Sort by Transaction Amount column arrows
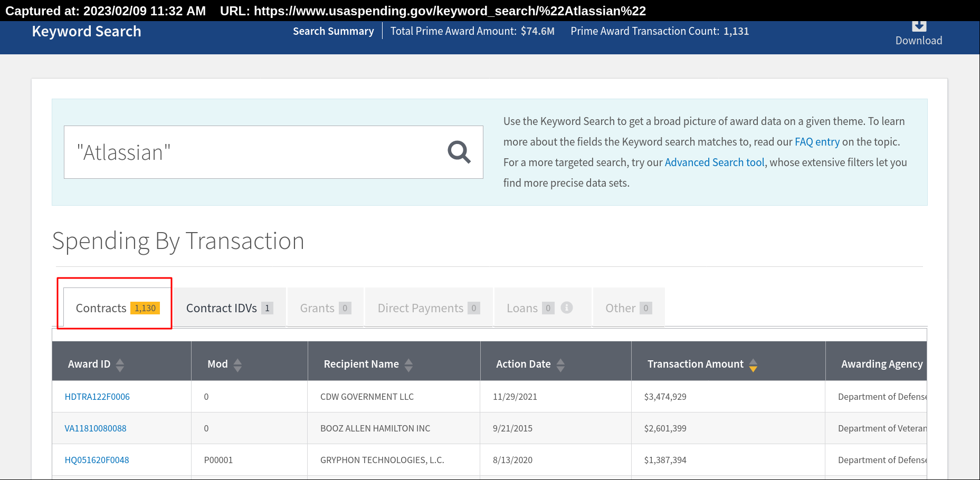The width and height of the screenshot is (980, 480). point(753,365)
